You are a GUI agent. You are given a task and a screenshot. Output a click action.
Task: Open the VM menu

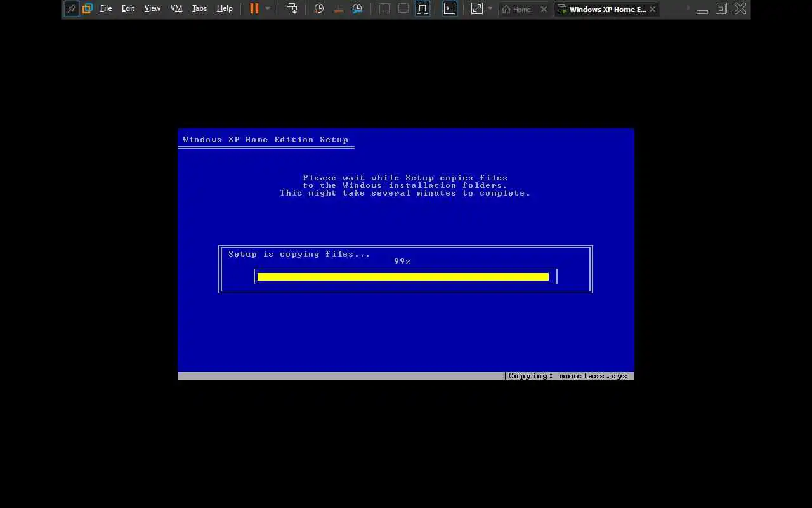click(176, 9)
